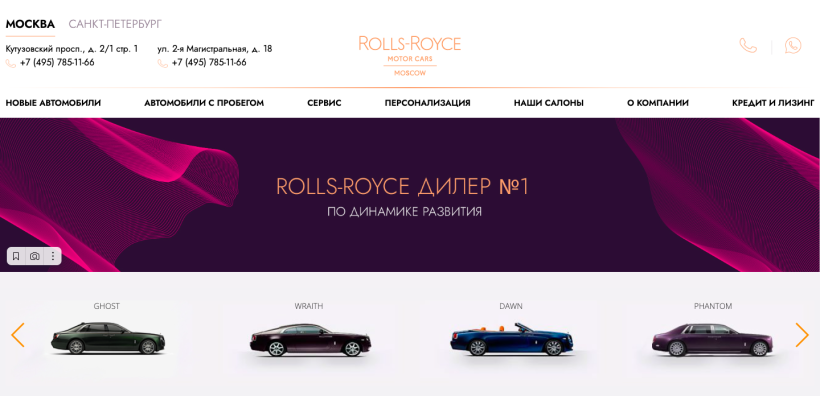Open the three-dot more options overlay icon

coord(53,256)
